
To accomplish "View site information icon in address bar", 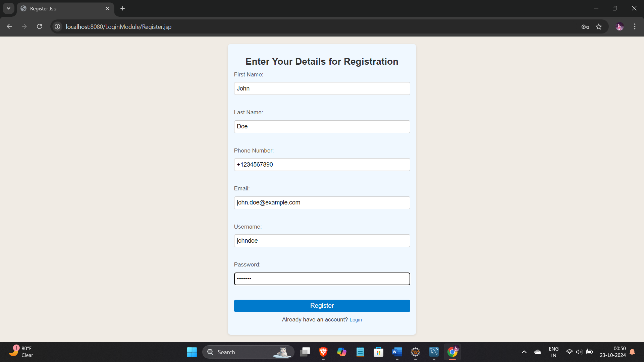I will coord(58,26).
